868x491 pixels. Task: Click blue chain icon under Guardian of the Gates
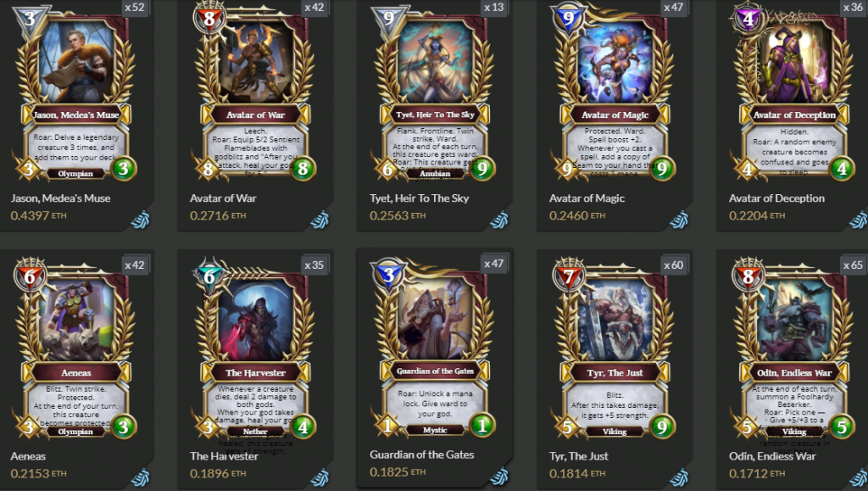coord(499,477)
